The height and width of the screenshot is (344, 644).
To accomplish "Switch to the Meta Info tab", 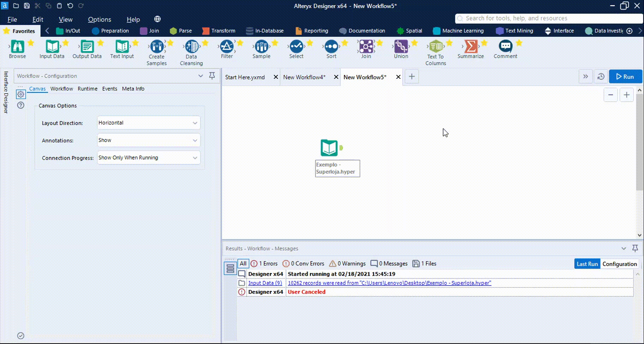I will coord(133,89).
